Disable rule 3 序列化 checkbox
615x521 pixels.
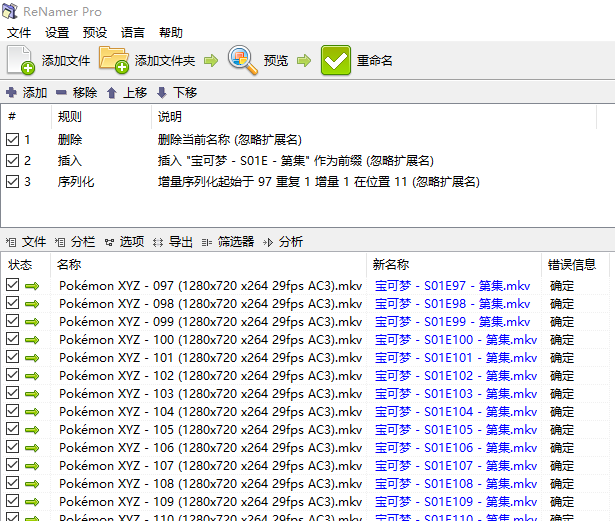[x=13, y=182]
